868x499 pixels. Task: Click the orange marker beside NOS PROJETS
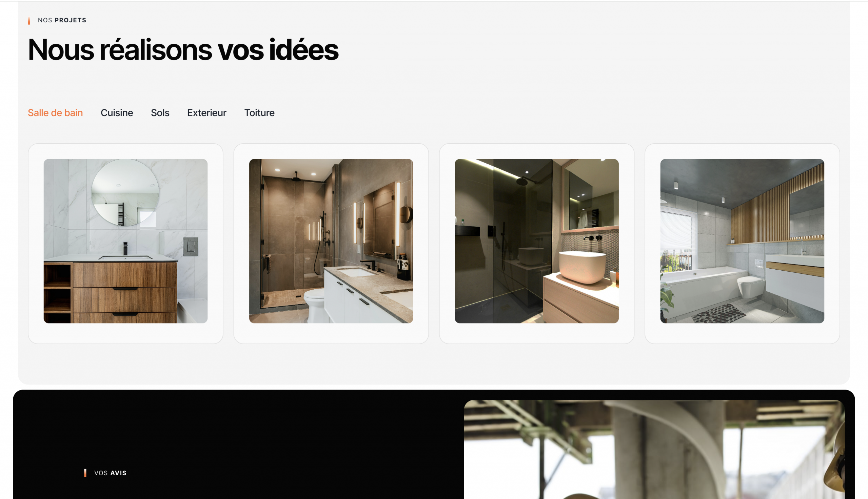click(29, 21)
